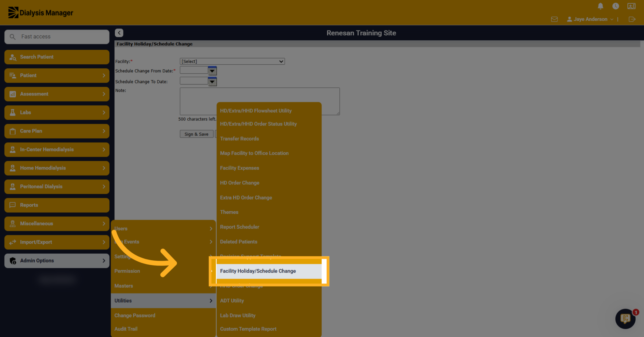644x337 pixels.
Task: Open Jaye Anderson user dropdown
Action: coord(590,19)
